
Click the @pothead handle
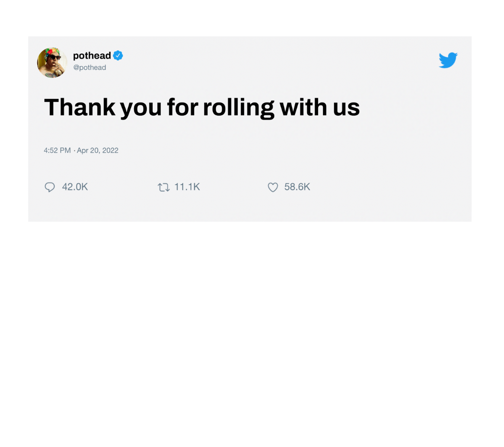[90, 67]
